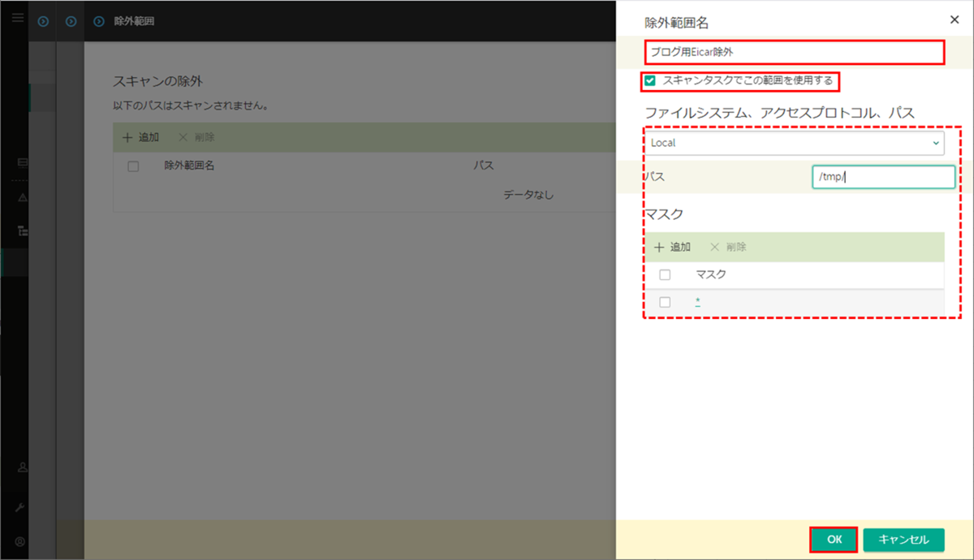Image resolution: width=974 pixels, height=560 pixels.
Task: Click キャンセル to discard changes
Action: pos(903,537)
